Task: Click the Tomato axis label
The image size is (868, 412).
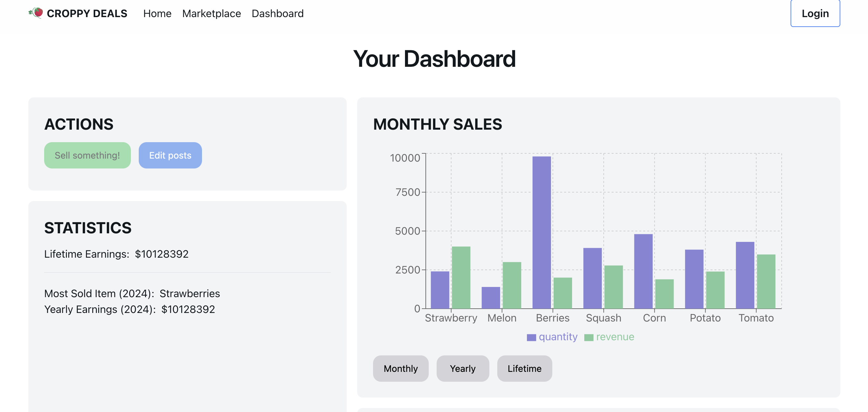Action: (x=757, y=318)
